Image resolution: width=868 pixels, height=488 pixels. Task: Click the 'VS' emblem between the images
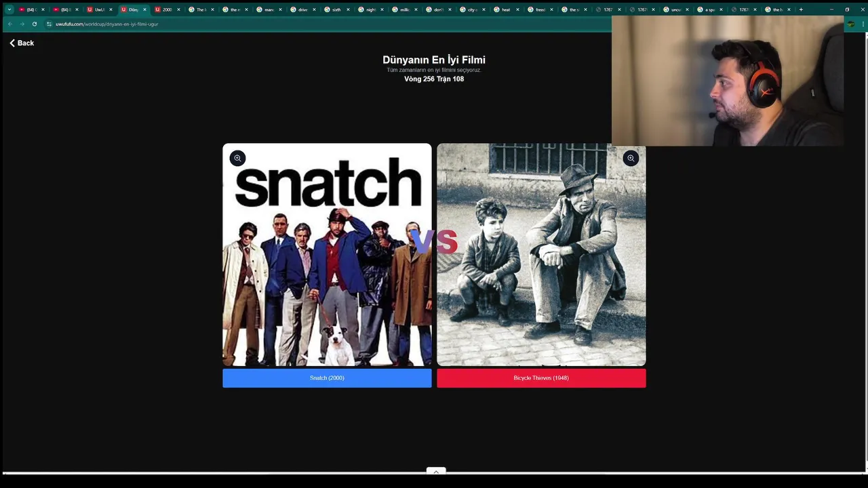pyautogui.click(x=434, y=241)
